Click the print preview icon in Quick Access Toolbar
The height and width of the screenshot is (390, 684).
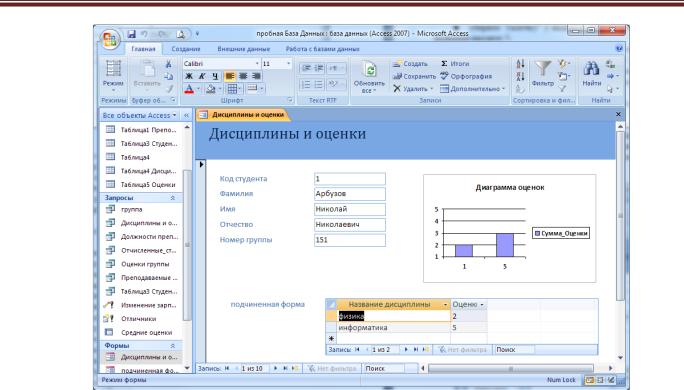(181, 34)
